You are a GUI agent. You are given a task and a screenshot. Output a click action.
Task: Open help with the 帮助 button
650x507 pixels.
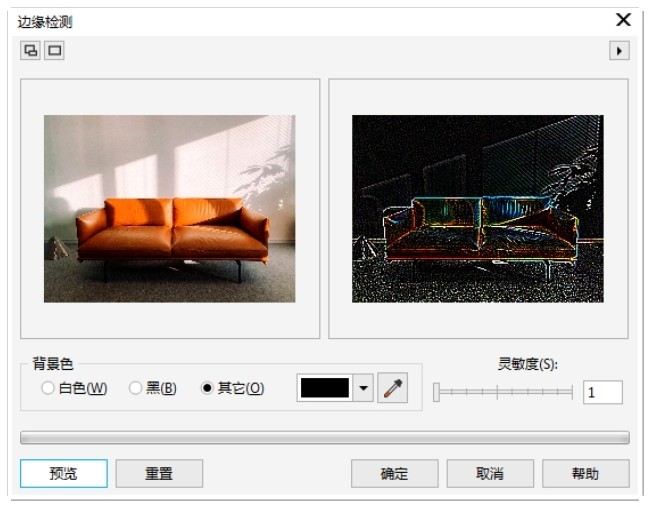(586, 473)
